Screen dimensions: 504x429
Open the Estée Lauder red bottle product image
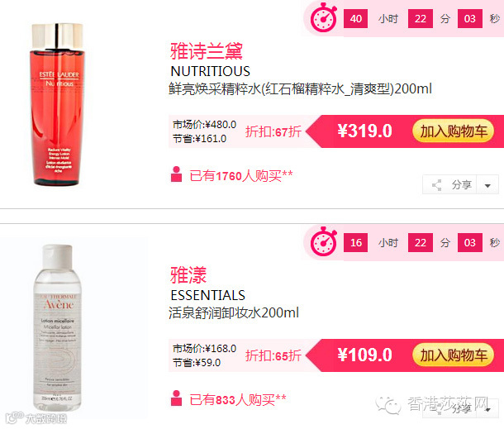58,104
